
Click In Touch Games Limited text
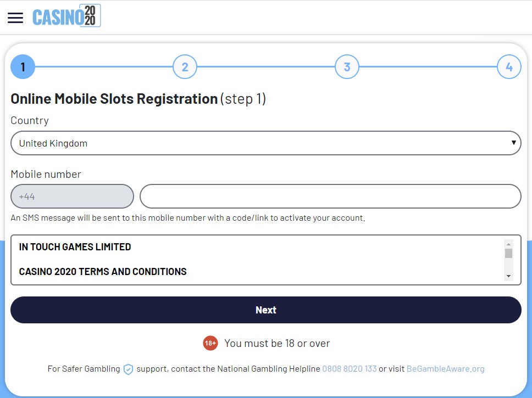coord(75,247)
